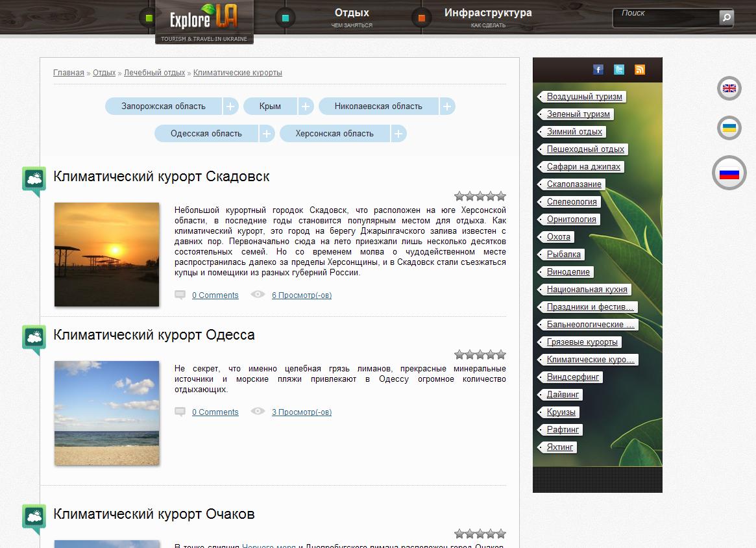Open Воздушный туризм sidebar category
The height and width of the screenshot is (548, 756).
tap(584, 97)
